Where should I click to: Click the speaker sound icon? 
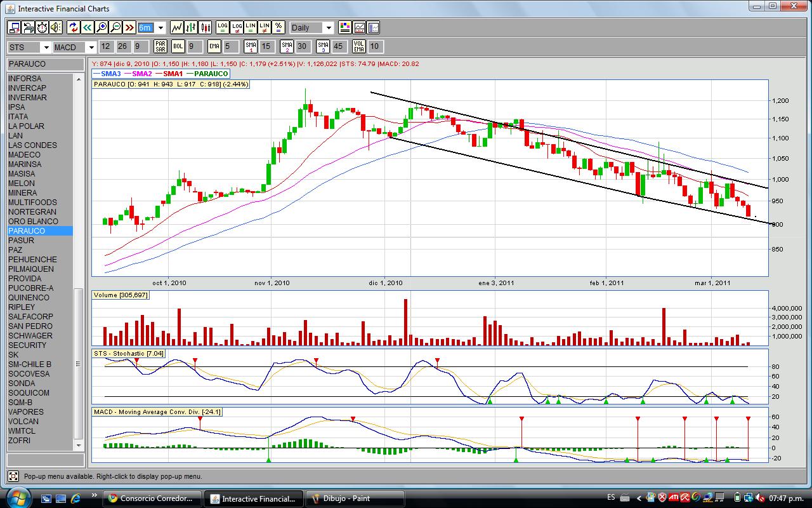pyautogui.click(x=56, y=27)
